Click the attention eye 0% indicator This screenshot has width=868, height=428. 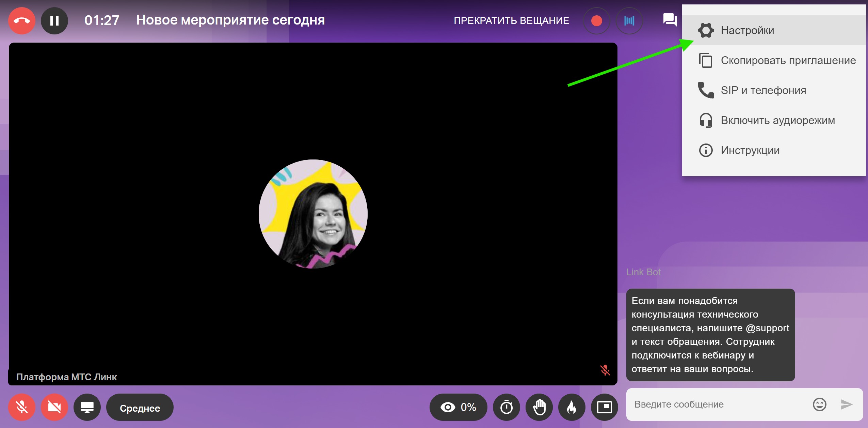click(x=458, y=407)
